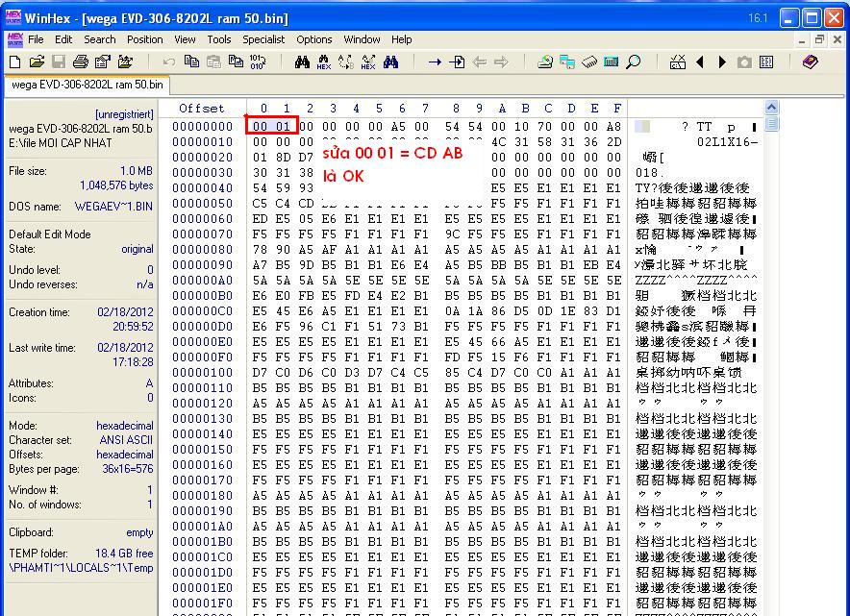Open the Help menu

[402, 39]
